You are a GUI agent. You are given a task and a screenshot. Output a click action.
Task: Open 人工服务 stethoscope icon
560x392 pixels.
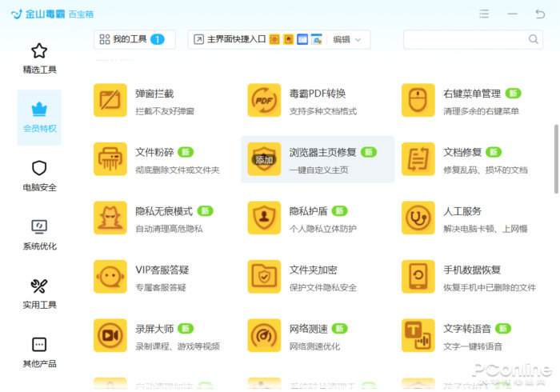click(418, 218)
